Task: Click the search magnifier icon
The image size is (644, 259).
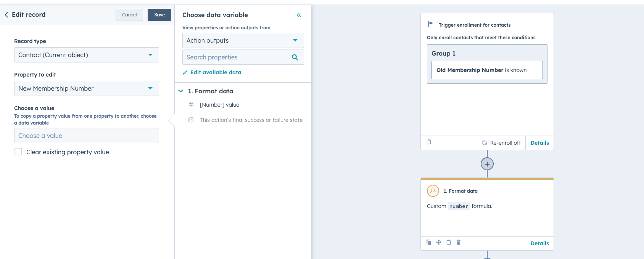Action: (x=295, y=57)
